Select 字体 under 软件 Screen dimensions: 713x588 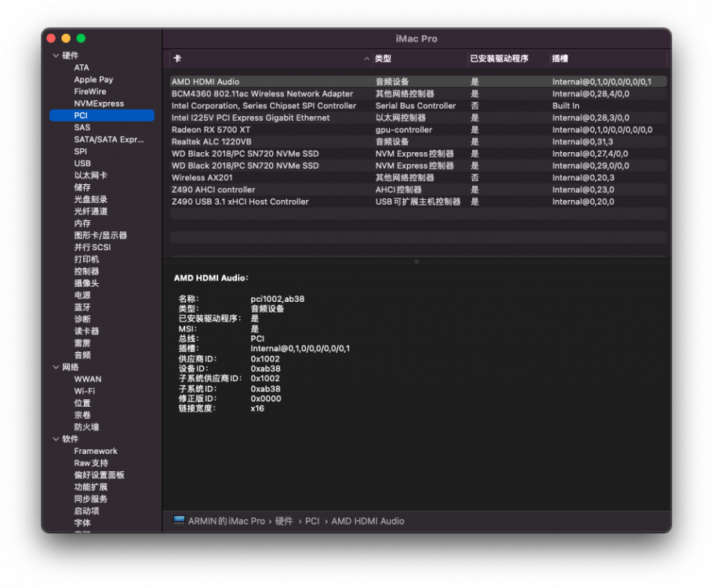[x=82, y=523]
